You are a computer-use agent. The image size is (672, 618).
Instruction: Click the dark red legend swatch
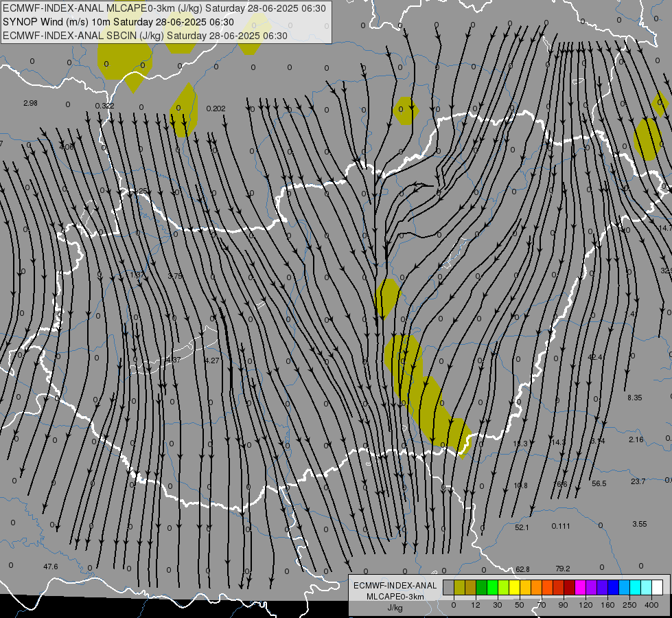pos(570,587)
